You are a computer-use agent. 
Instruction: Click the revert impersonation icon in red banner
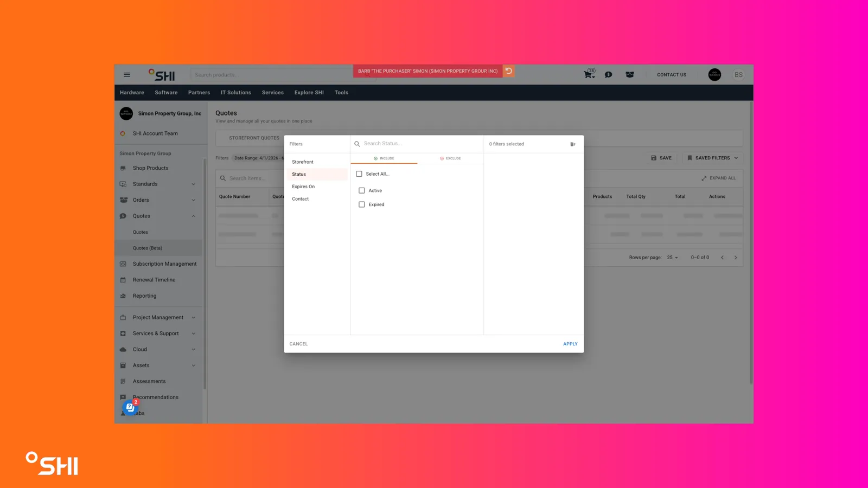508,71
